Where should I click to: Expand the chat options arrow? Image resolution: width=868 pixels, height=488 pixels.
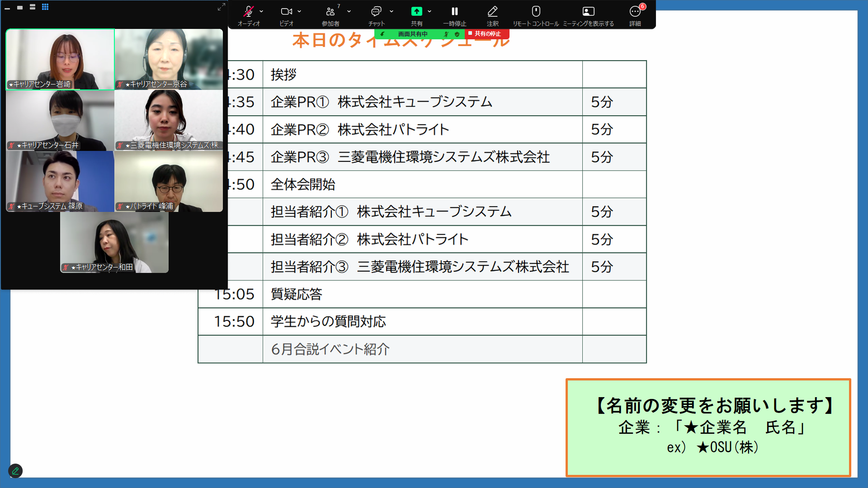click(x=392, y=11)
